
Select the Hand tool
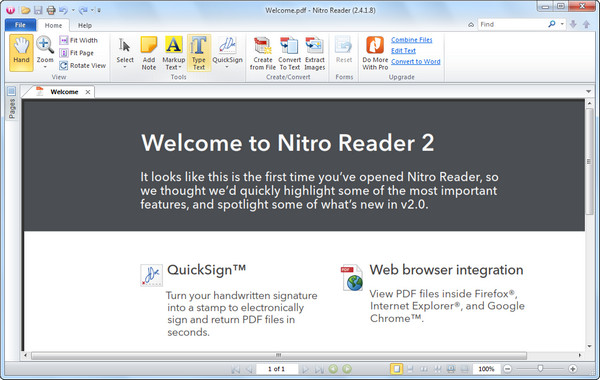21,52
